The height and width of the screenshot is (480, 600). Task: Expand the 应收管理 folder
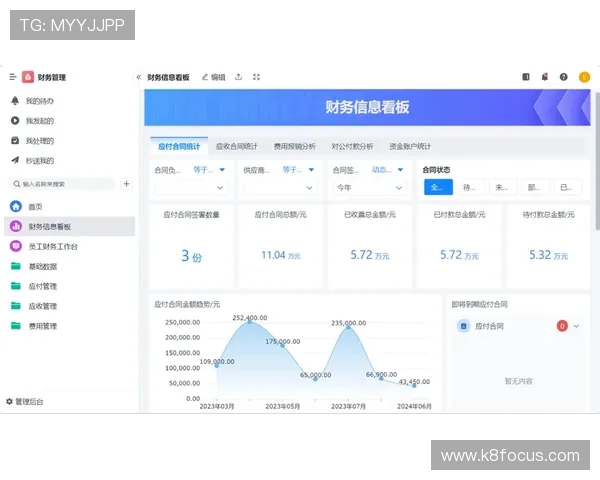coord(69,306)
